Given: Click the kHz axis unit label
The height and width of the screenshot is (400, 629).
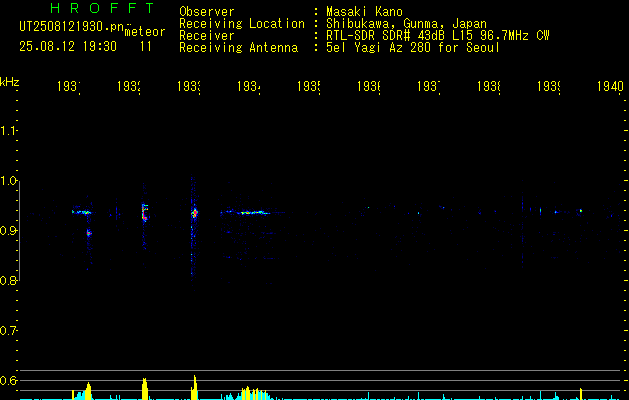Looking at the screenshot, I should pyautogui.click(x=10, y=82).
